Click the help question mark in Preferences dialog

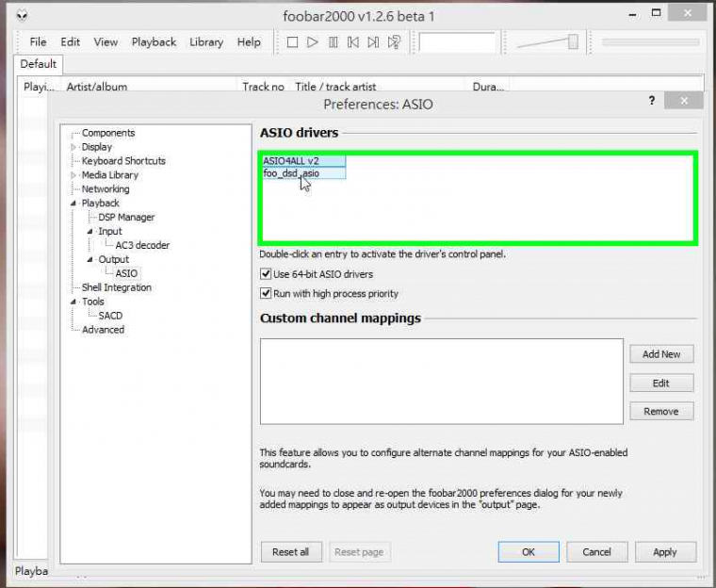coord(651,101)
